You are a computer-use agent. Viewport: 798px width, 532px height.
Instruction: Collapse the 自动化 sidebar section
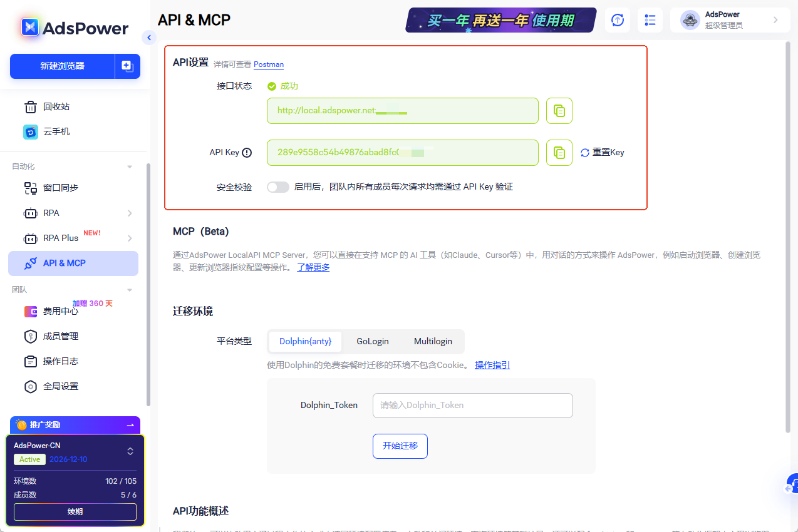click(x=130, y=166)
